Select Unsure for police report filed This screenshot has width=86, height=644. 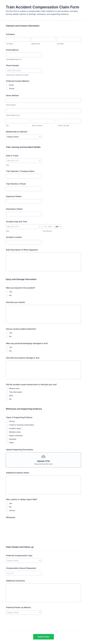click(x=7, y=511)
